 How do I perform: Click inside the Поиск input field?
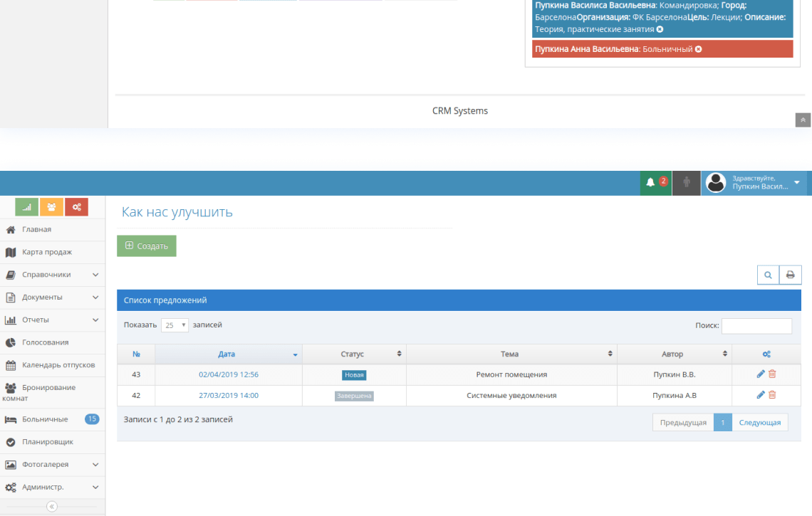point(756,325)
